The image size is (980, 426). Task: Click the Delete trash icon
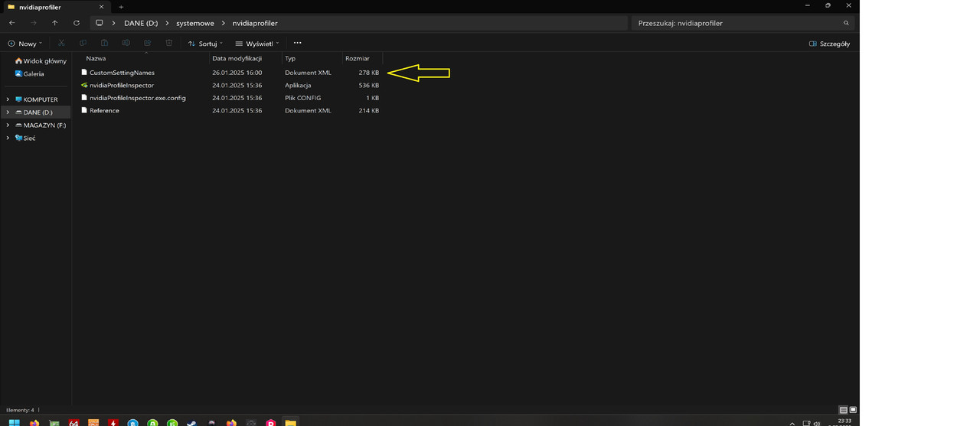[x=168, y=43]
